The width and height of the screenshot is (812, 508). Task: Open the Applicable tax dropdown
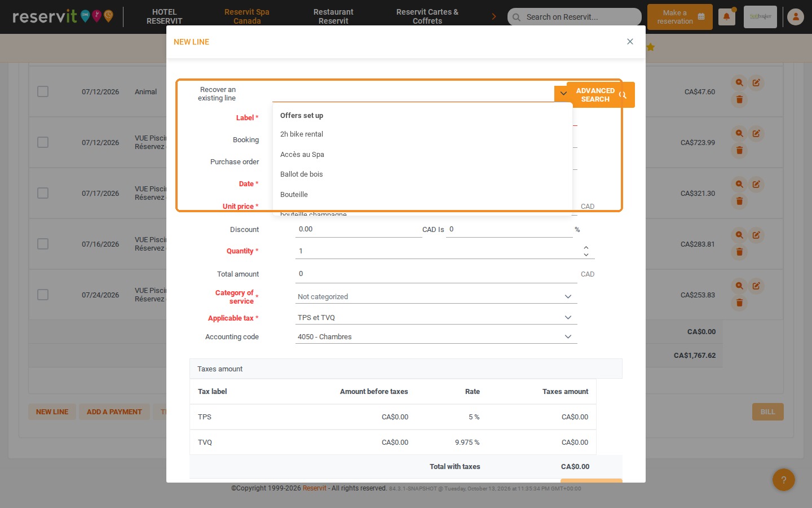pos(436,318)
